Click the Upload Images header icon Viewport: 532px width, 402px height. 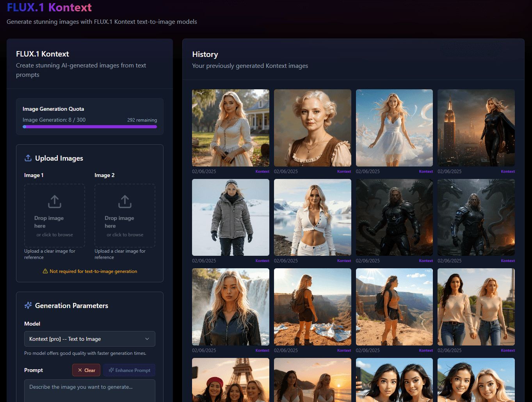coord(28,158)
